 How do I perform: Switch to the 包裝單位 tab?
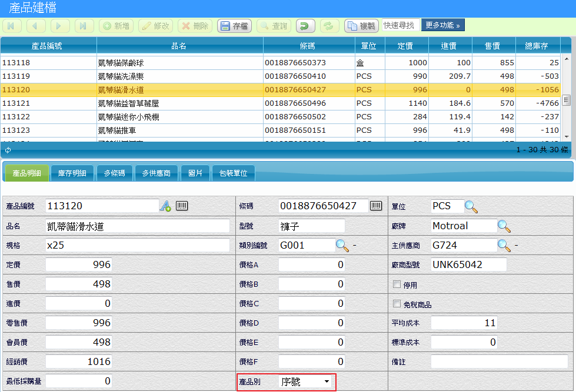click(x=233, y=173)
